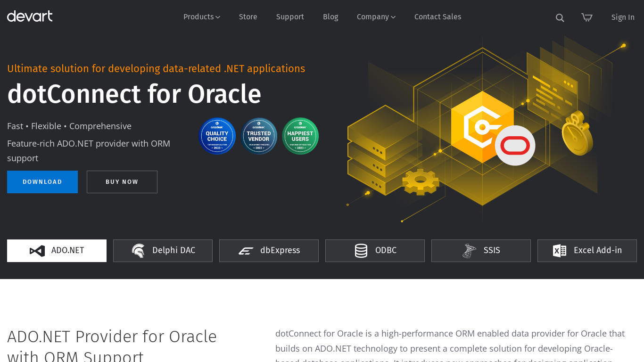The width and height of the screenshot is (644, 362).
Task: Click the dbExpress logo icon
Action: (x=246, y=251)
